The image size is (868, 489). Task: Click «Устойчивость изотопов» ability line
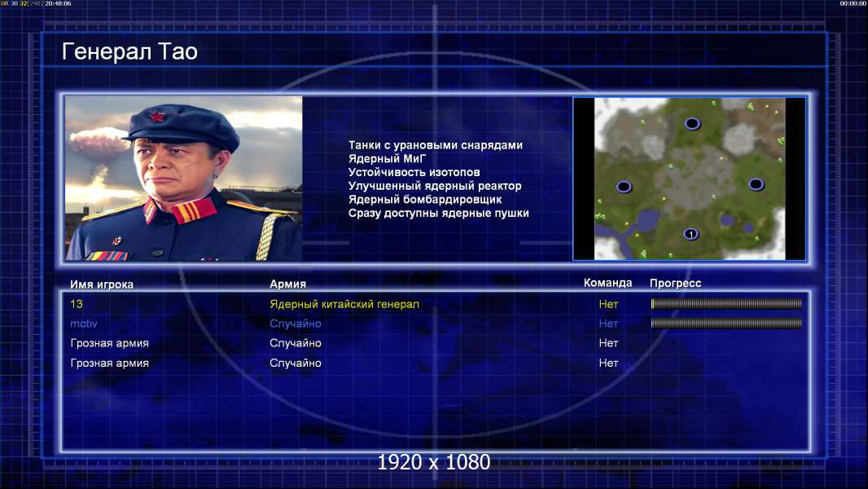point(414,172)
